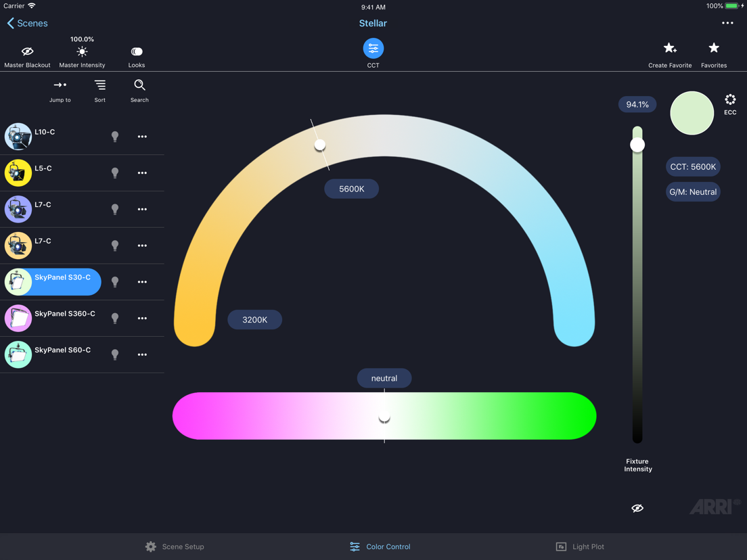
Task: Toggle the L5-C light bulb
Action: pyautogui.click(x=115, y=173)
